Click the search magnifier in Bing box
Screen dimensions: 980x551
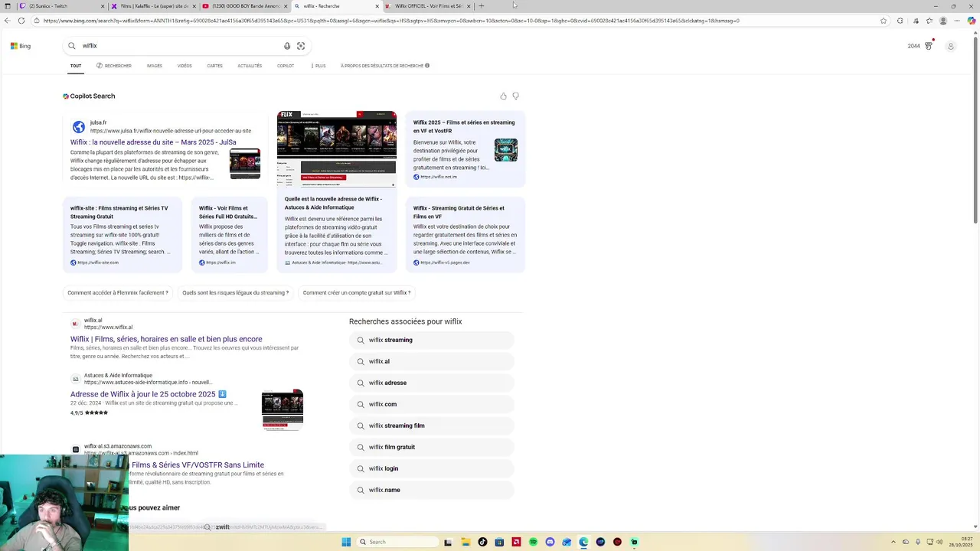72,46
